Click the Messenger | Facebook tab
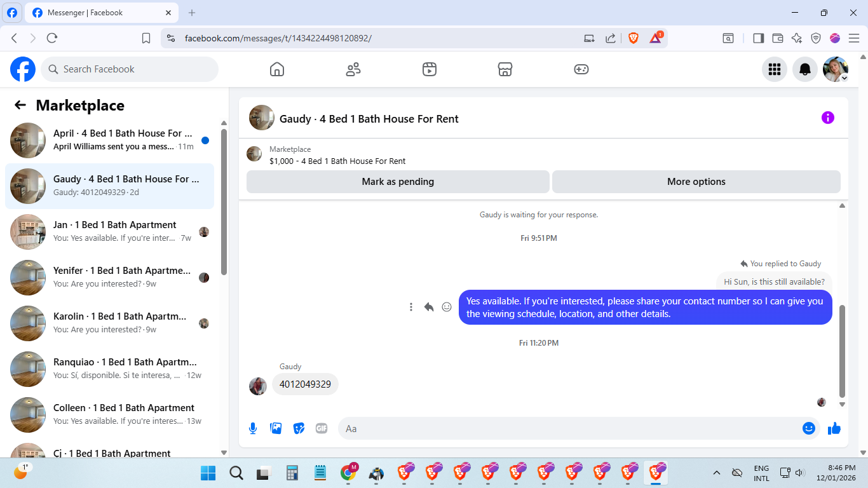 click(x=103, y=13)
